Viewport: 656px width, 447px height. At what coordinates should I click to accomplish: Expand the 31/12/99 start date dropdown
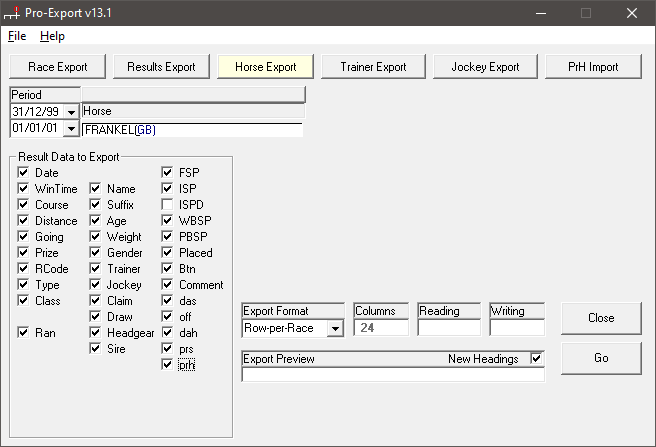point(71,112)
